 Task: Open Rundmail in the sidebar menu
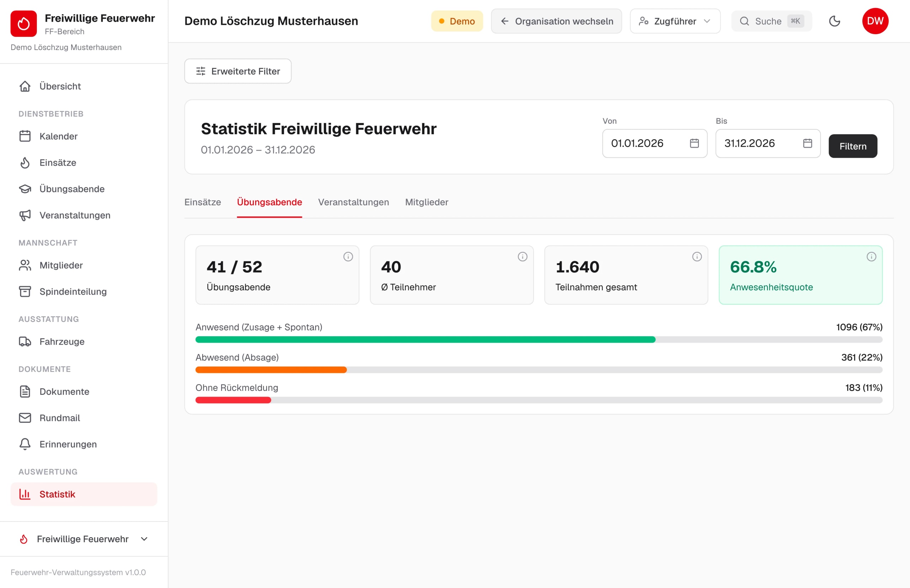(x=84, y=418)
